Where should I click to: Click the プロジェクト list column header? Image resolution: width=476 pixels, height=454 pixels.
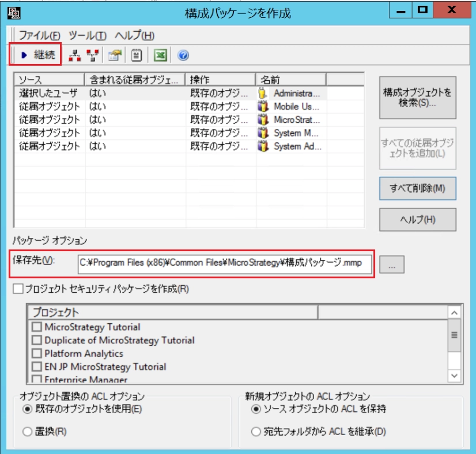[173, 312]
